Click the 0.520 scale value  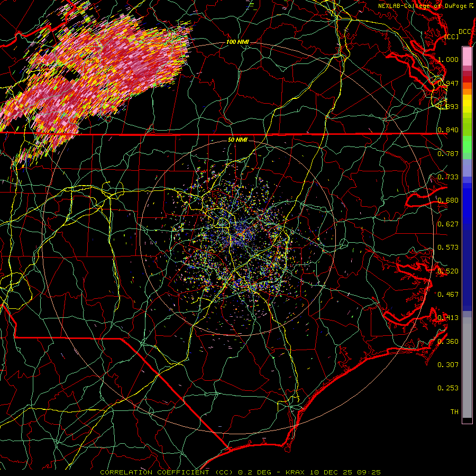[x=448, y=271]
